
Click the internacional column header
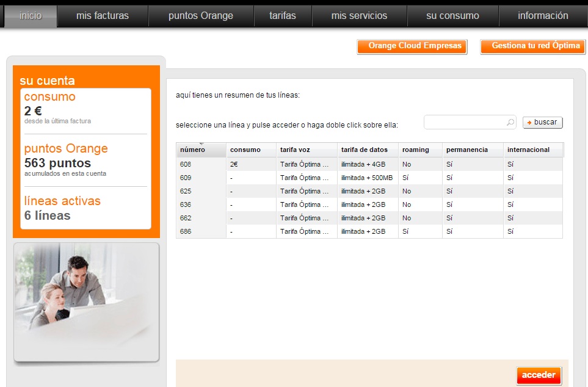533,150
